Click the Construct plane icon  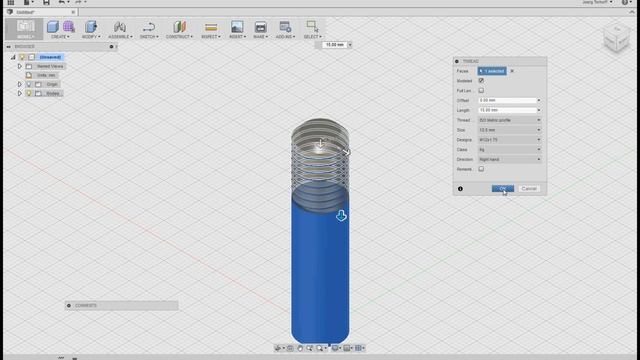pos(179,27)
